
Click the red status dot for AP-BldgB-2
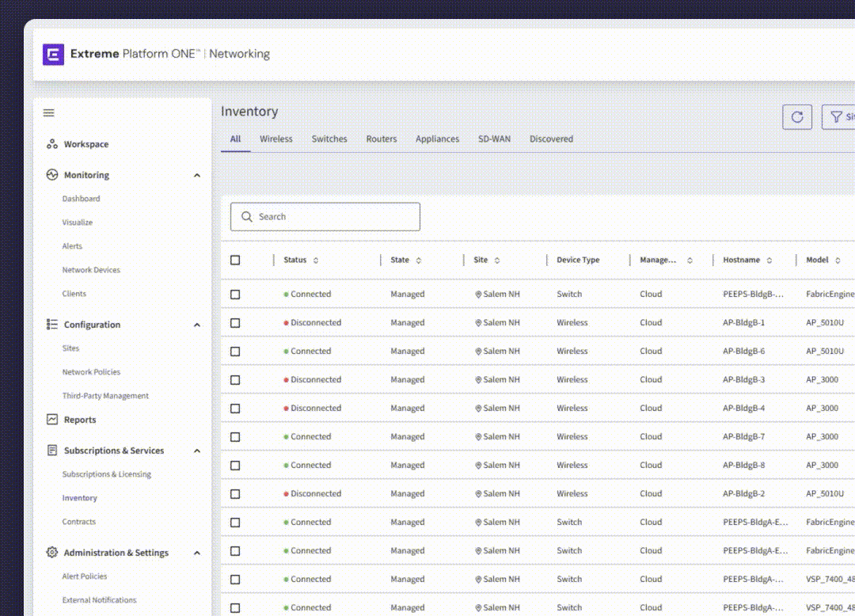pyautogui.click(x=286, y=493)
